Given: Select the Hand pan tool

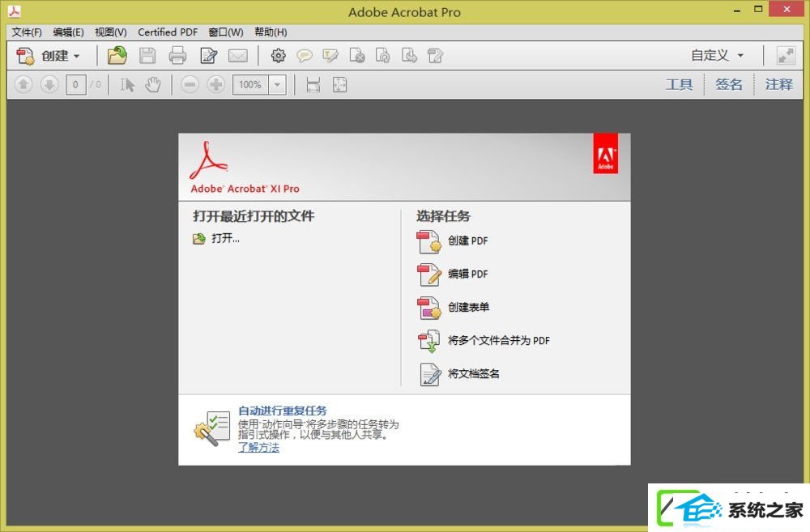Looking at the screenshot, I should click(153, 84).
